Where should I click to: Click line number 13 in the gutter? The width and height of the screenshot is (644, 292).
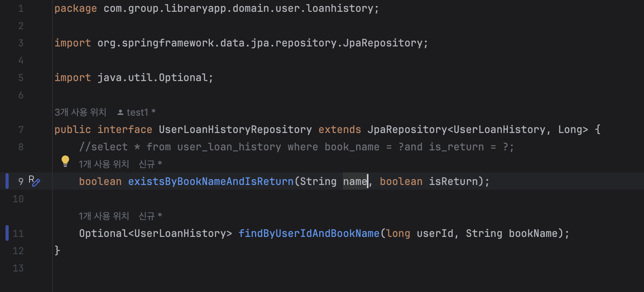tap(18, 268)
